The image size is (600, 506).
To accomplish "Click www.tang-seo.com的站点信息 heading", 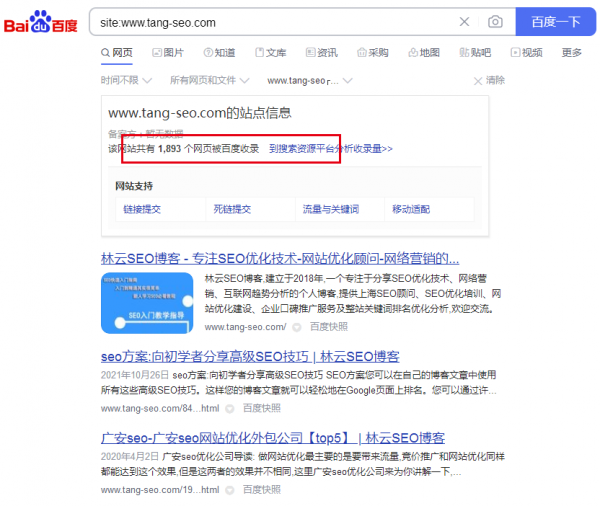I will (x=200, y=113).
